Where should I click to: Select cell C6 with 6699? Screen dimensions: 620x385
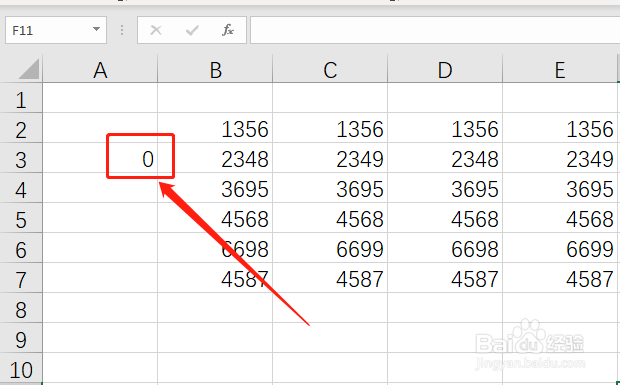coord(330,248)
